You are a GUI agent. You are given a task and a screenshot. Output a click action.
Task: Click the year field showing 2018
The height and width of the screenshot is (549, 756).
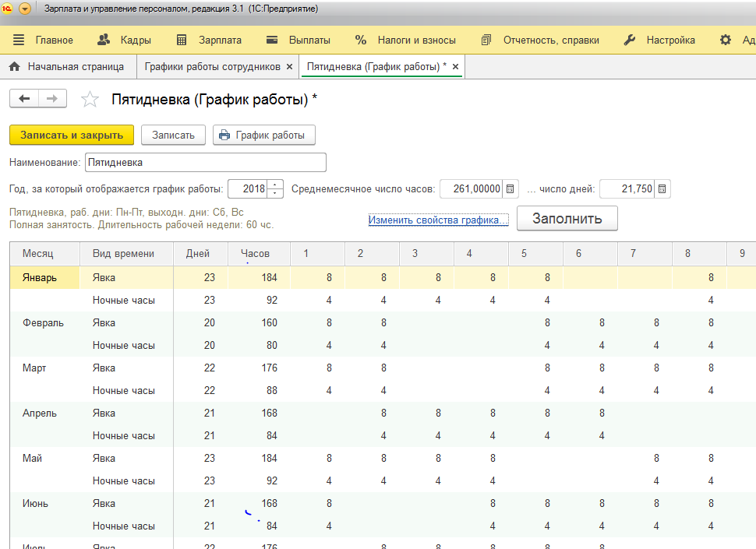click(248, 188)
